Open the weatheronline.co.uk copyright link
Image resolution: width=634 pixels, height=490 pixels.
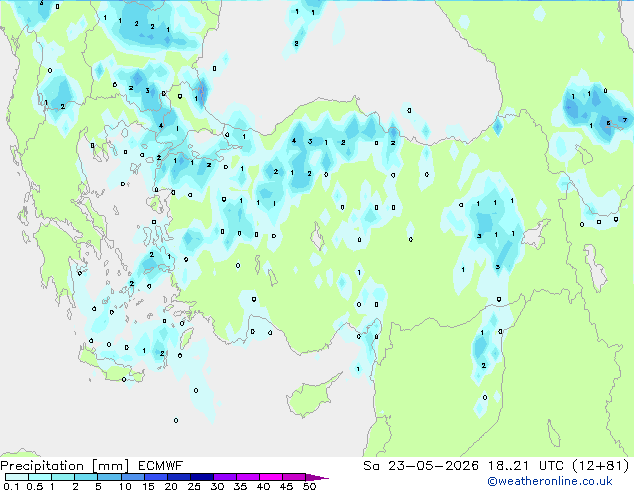tap(549, 481)
